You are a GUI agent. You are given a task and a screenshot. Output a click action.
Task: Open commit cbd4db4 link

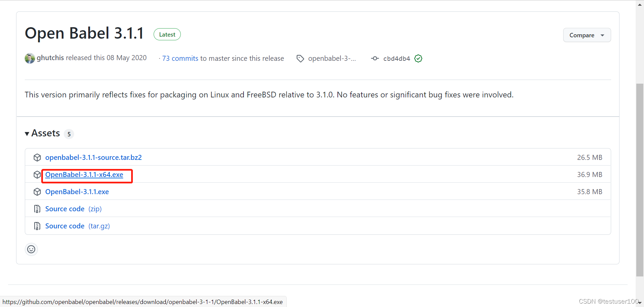[396, 58]
